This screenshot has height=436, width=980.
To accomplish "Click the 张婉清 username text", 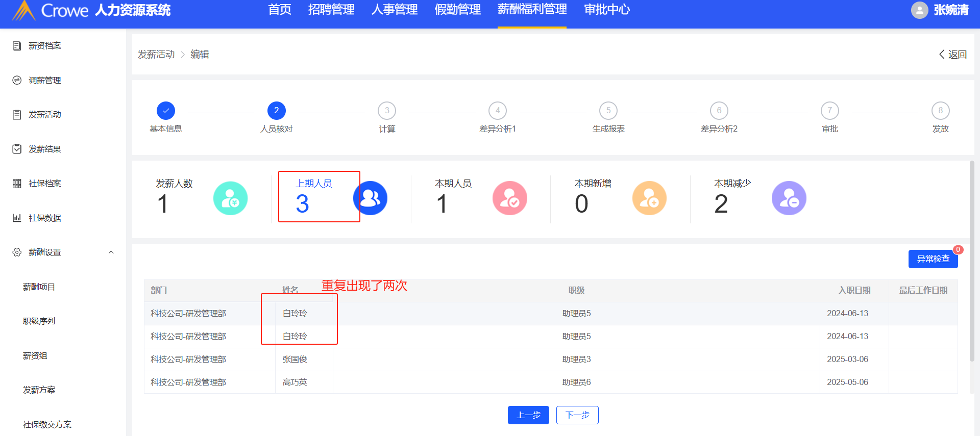I will [951, 10].
